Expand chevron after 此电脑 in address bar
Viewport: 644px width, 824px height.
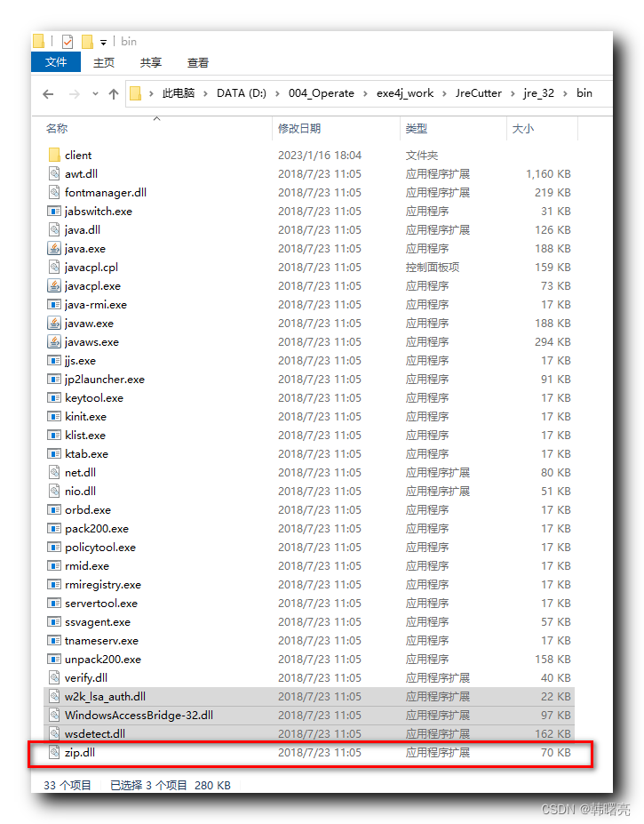click(205, 93)
